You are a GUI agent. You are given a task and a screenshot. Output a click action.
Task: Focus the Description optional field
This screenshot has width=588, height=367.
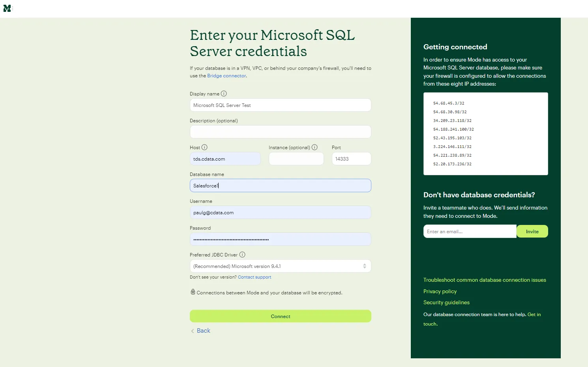coord(280,132)
